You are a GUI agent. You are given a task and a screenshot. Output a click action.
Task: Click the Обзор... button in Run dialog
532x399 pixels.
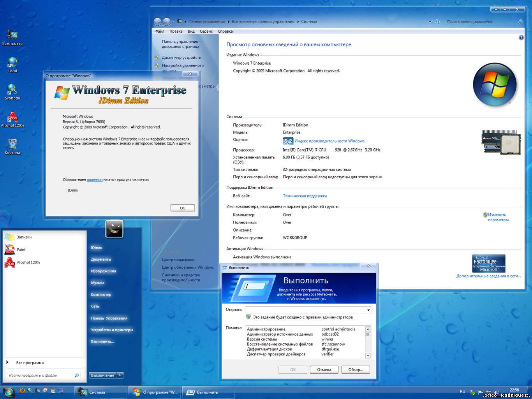pyautogui.click(x=356, y=369)
